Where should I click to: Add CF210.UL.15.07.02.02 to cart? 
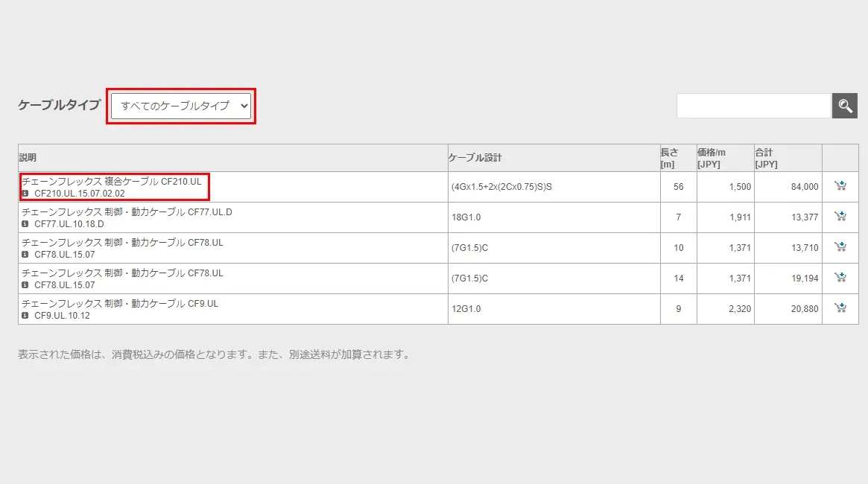click(x=840, y=186)
